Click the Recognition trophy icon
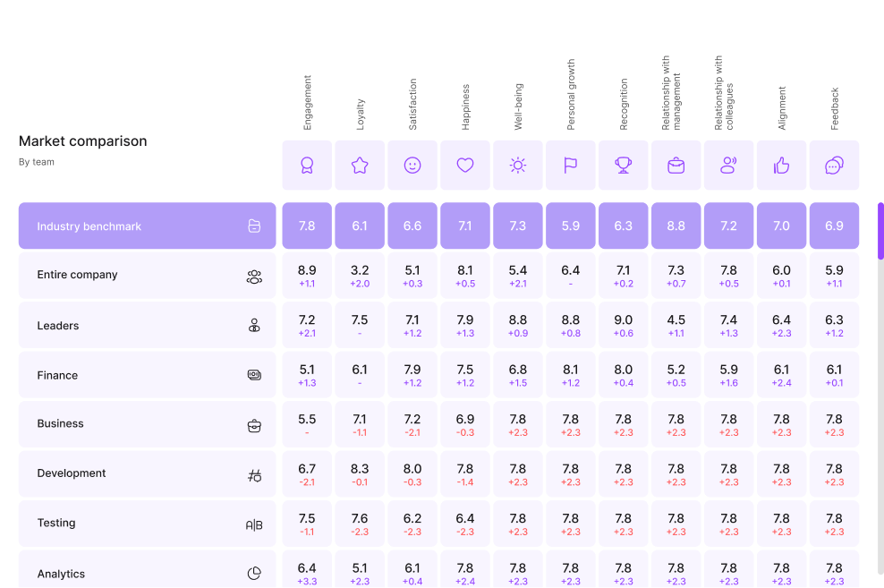884x588 pixels. (624, 165)
